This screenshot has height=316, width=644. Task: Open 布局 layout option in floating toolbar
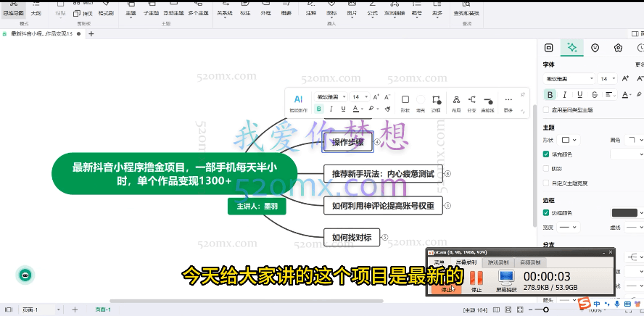pyautogui.click(x=456, y=104)
